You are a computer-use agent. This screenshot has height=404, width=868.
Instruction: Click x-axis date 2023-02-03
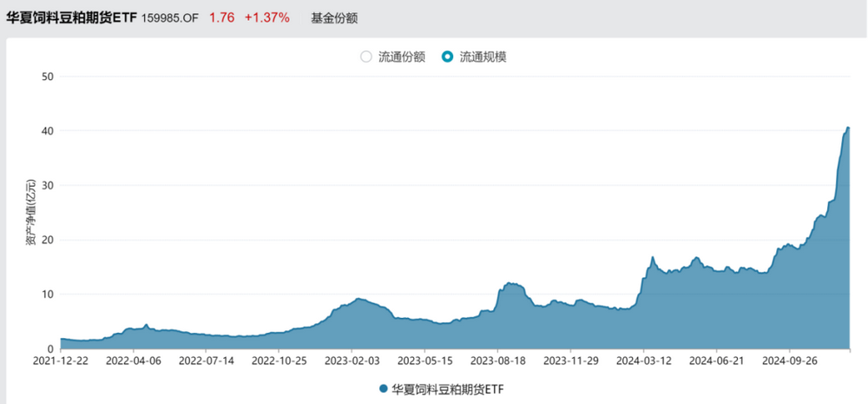[352, 361]
